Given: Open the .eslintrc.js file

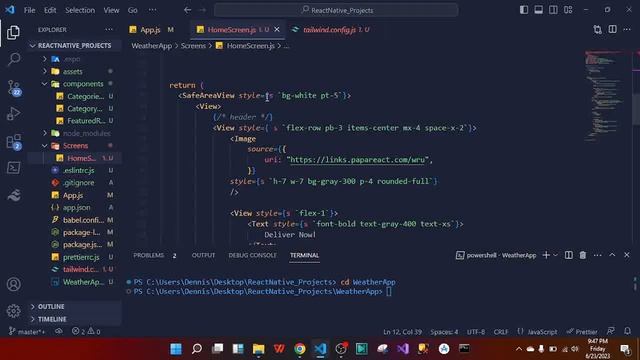Looking at the screenshot, I should pyautogui.click(x=75, y=170).
